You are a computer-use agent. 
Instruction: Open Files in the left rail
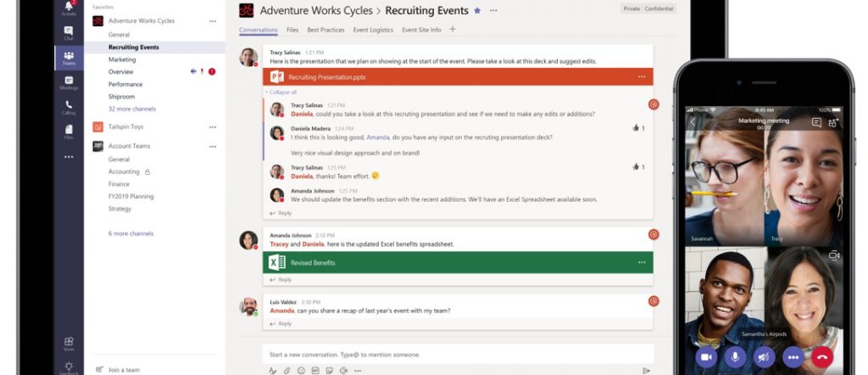(x=69, y=132)
